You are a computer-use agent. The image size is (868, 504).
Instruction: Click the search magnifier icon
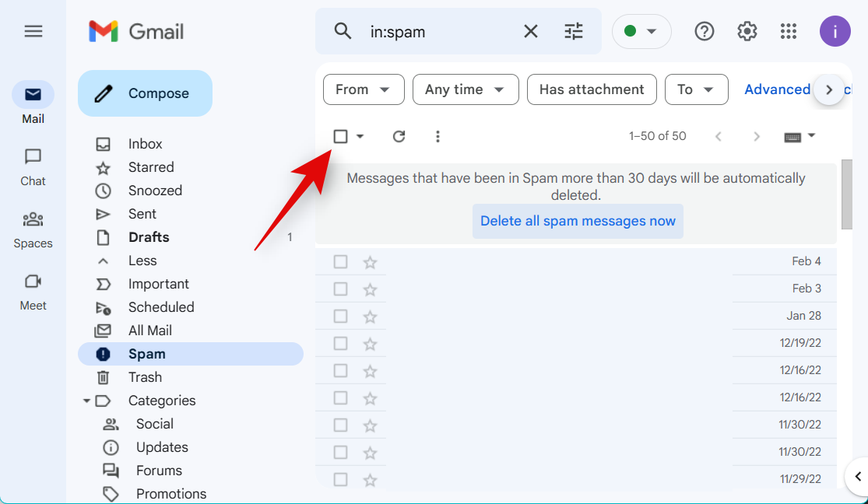pos(343,32)
